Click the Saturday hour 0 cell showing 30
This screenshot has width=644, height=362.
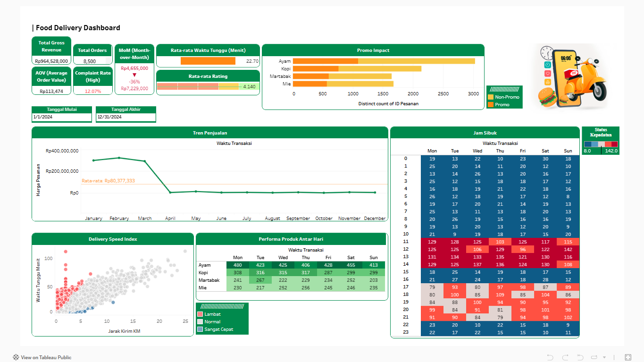pyautogui.click(x=545, y=159)
